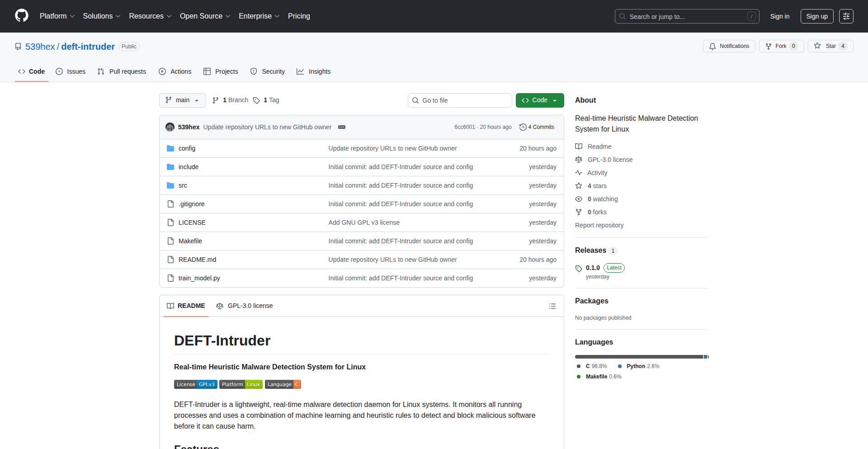Click the GitHub logo icon

[21, 16]
